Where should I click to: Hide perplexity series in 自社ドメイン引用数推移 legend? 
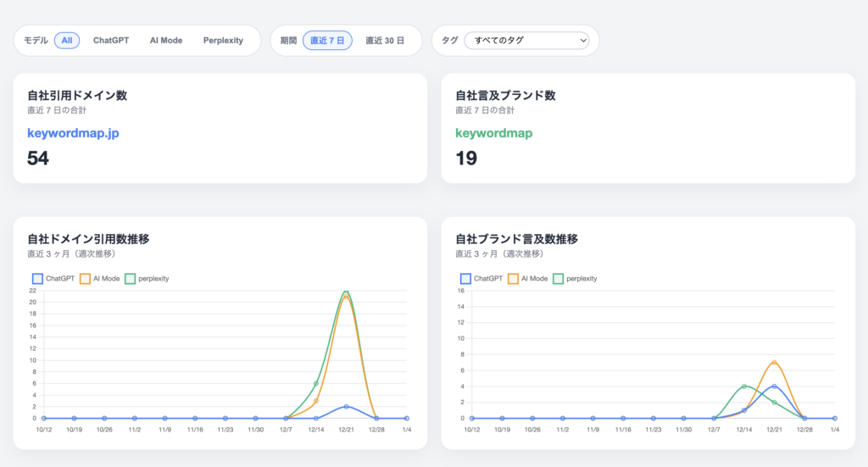131,278
